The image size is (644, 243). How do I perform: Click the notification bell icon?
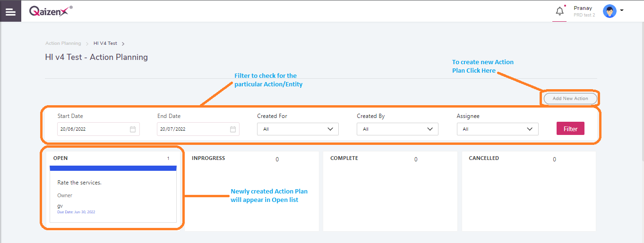pos(559,11)
